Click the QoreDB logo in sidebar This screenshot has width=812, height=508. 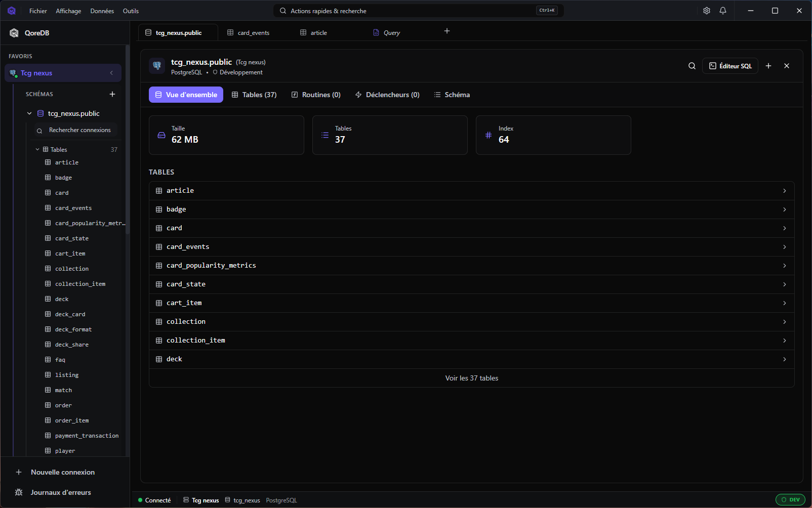(14, 33)
